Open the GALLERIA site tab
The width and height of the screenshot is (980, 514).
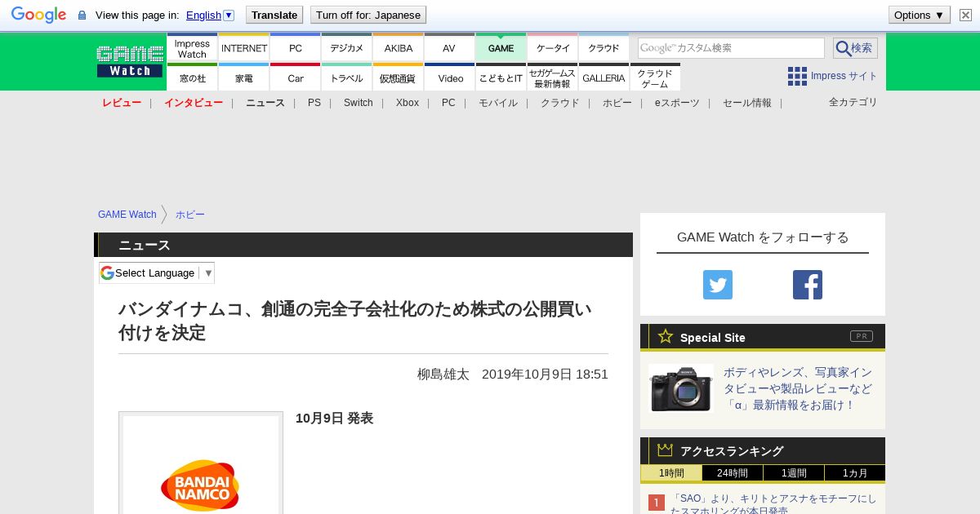coord(604,78)
